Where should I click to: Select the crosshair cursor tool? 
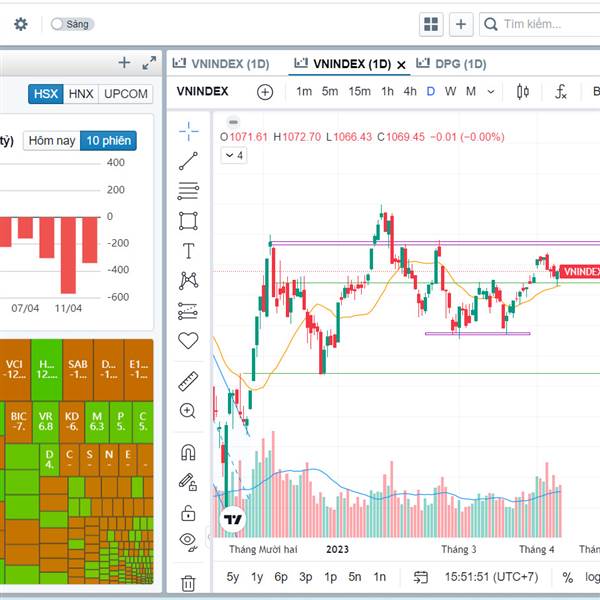click(x=188, y=131)
